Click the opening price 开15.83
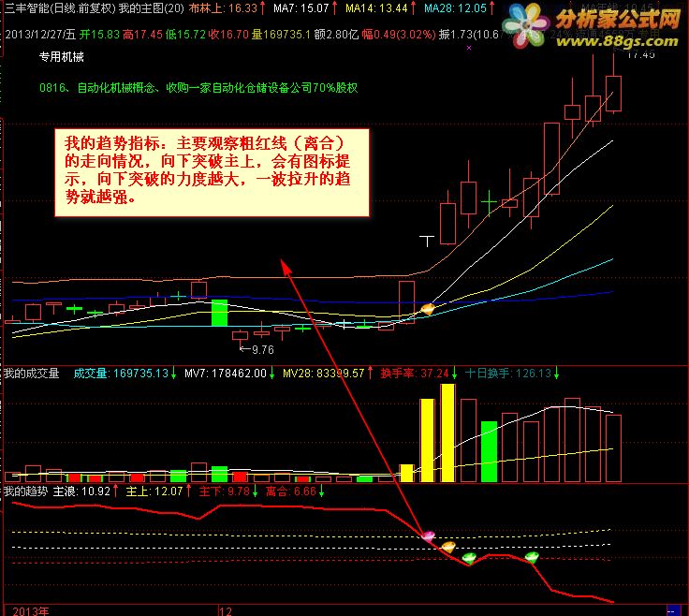Viewport: 689px width, 616px height. [99, 35]
